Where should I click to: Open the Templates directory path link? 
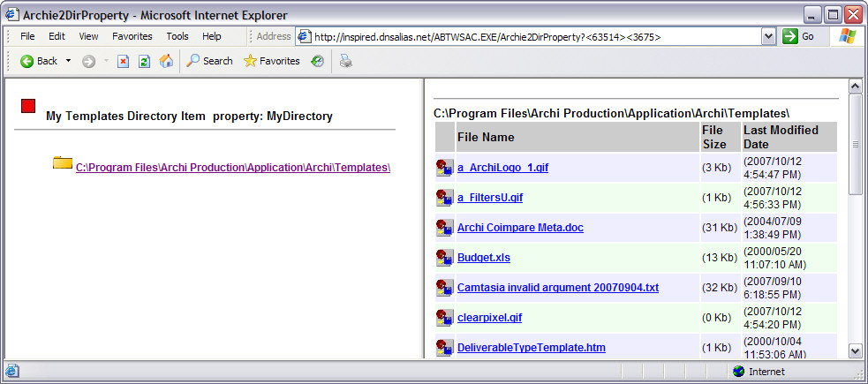[x=232, y=168]
